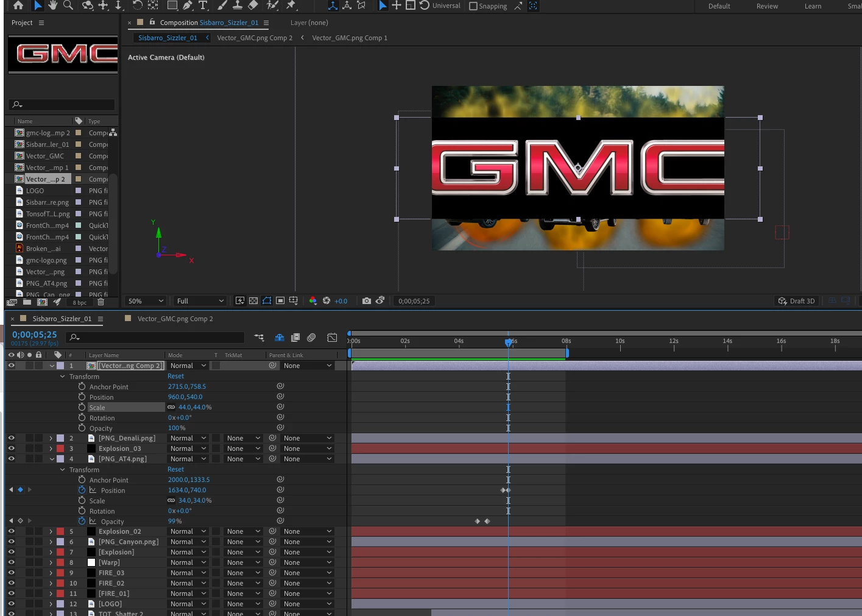Viewport: 862px width, 616px height.
Task: Select the Eraser tool
Action: [253, 5]
